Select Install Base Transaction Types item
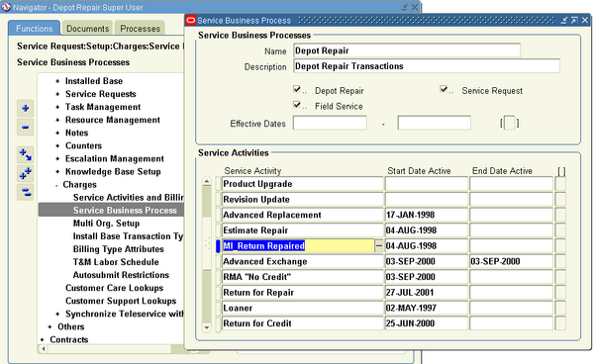This screenshot has width=594, height=364. pyautogui.click(x=128, y=236)
